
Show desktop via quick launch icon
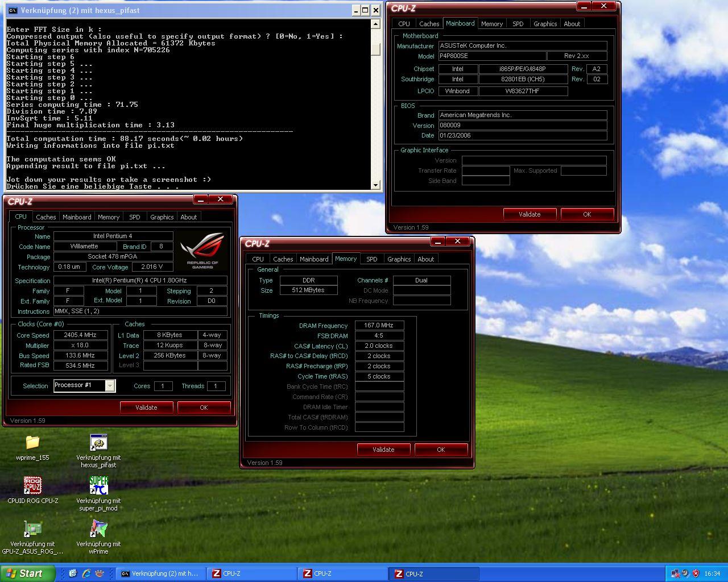click(x=73, y=573)
